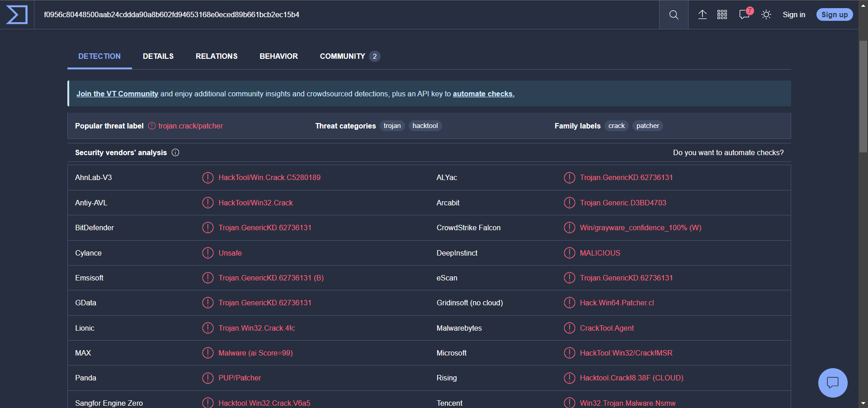Switch to the BEHAVIOR tab
The image size is (868, 408).
[278, 56]
